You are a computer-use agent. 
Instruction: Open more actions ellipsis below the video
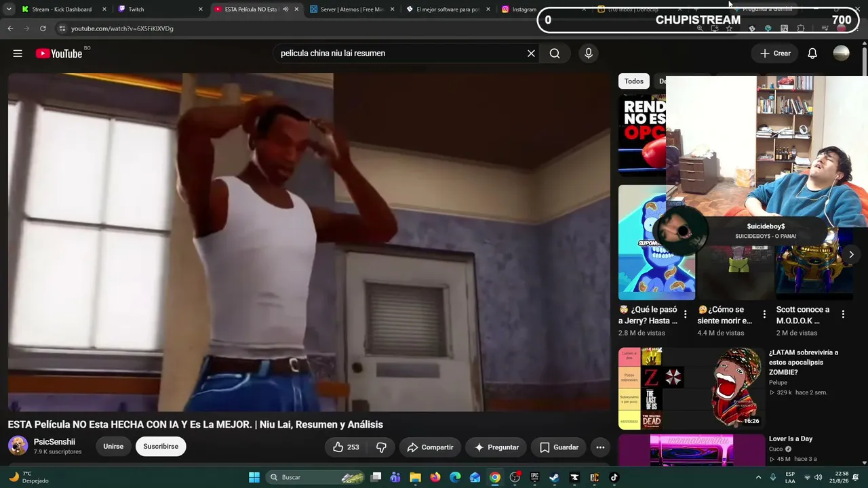point(599,447)
